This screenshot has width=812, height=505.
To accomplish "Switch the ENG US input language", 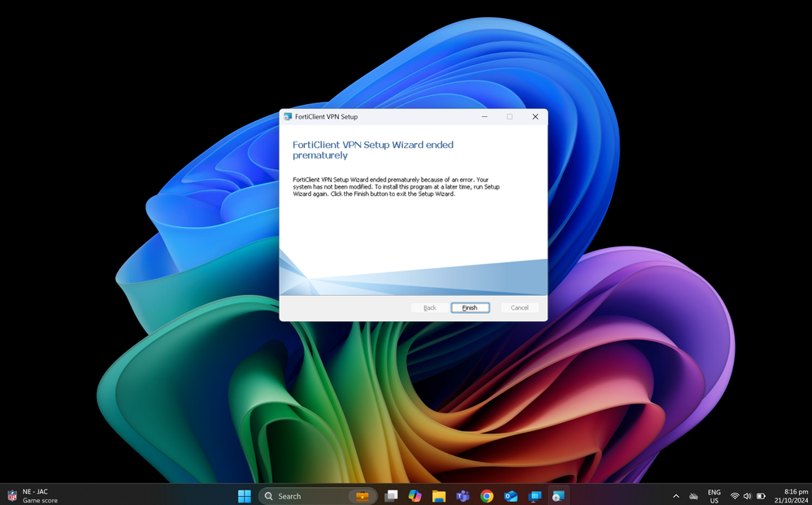I will [x=714, y=496].
